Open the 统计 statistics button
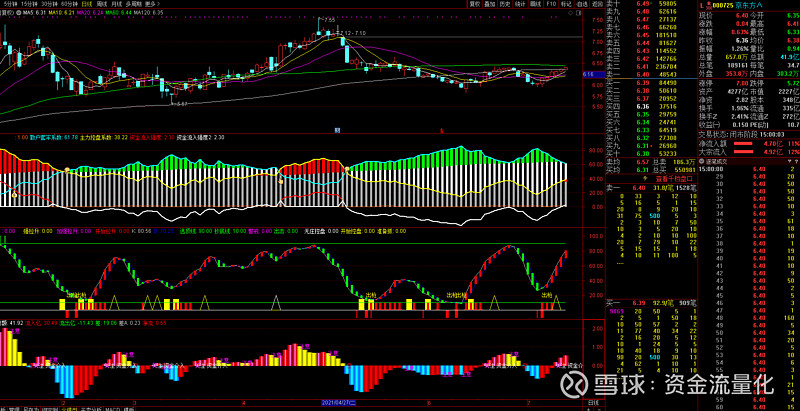 click(520, 4)
